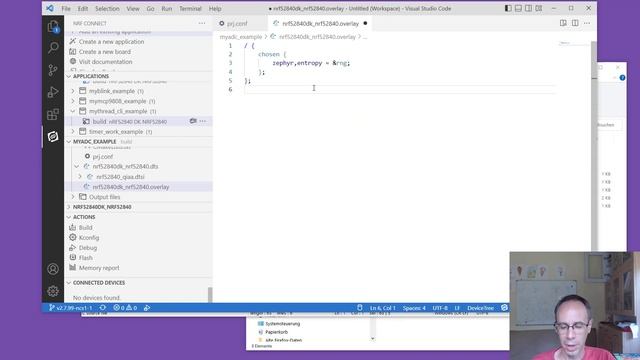
Task: Click Visit documentation
Action: (105, 62)
